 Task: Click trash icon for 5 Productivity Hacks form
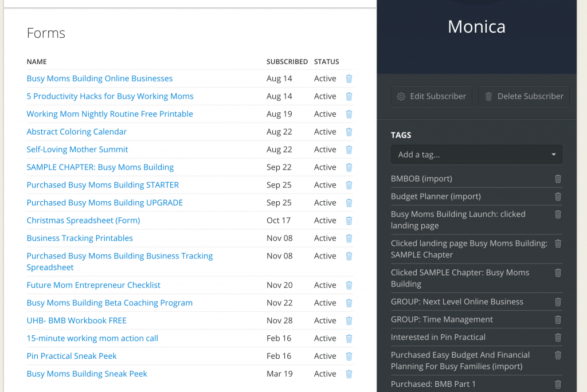[349, 96]
